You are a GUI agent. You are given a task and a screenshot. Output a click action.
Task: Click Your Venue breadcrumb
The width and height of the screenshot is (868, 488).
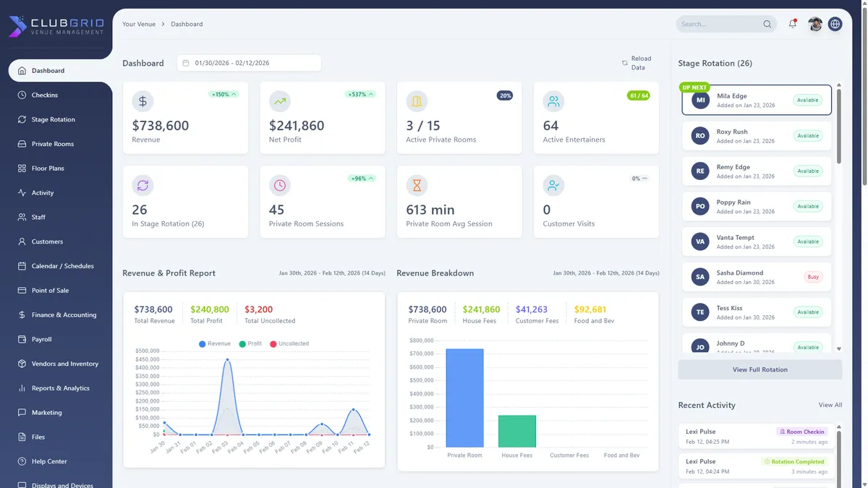pos(139,24)
